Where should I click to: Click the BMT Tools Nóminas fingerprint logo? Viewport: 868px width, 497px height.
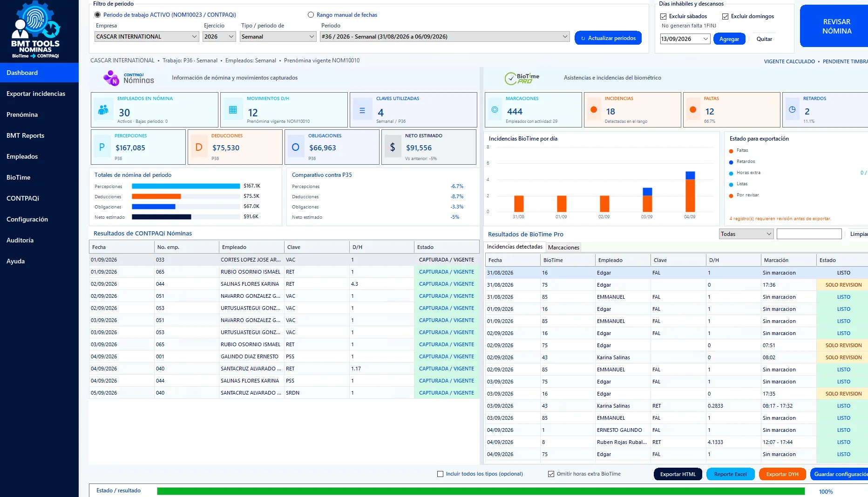pos(36,30)
